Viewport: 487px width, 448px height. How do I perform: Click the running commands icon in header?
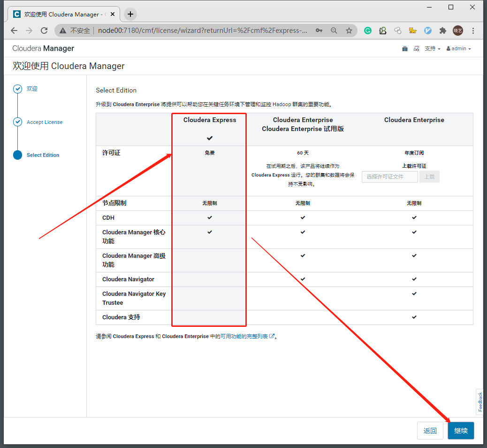pos(417,48)
